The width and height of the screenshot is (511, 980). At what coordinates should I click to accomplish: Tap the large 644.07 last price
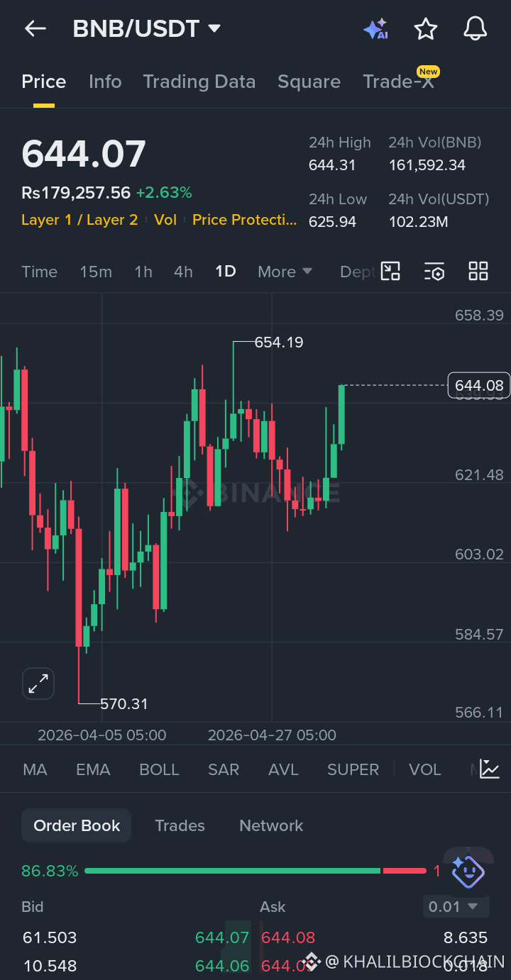(x=84, y=154)
